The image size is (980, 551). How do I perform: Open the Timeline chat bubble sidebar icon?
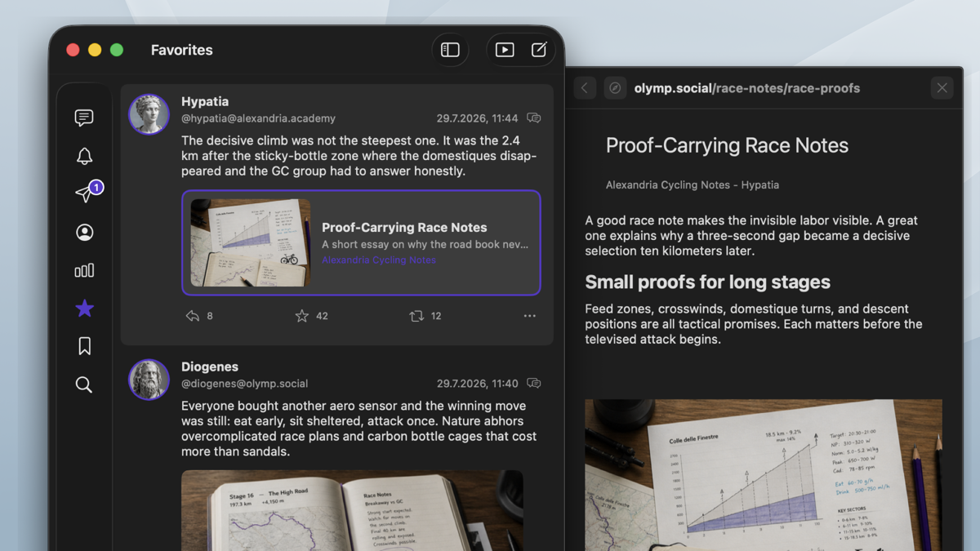[84, 118]
